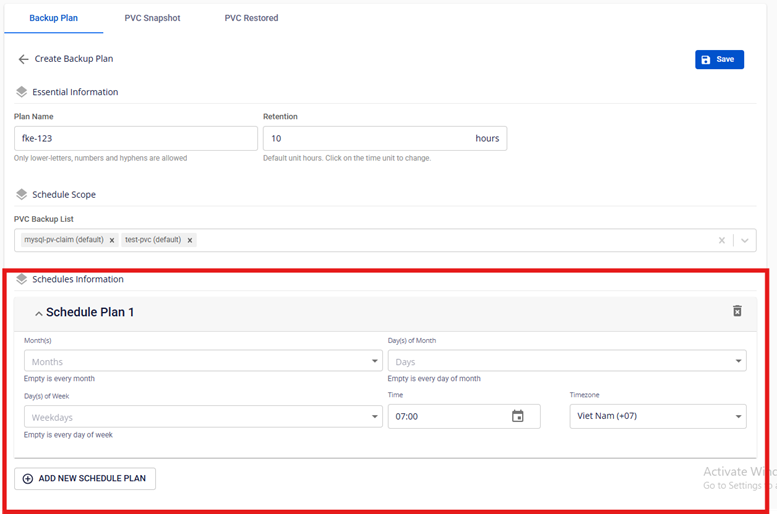This screenshot has height=514, width=777.
Task: Remove test-pvc chip from PVC list
Action: 190,240
